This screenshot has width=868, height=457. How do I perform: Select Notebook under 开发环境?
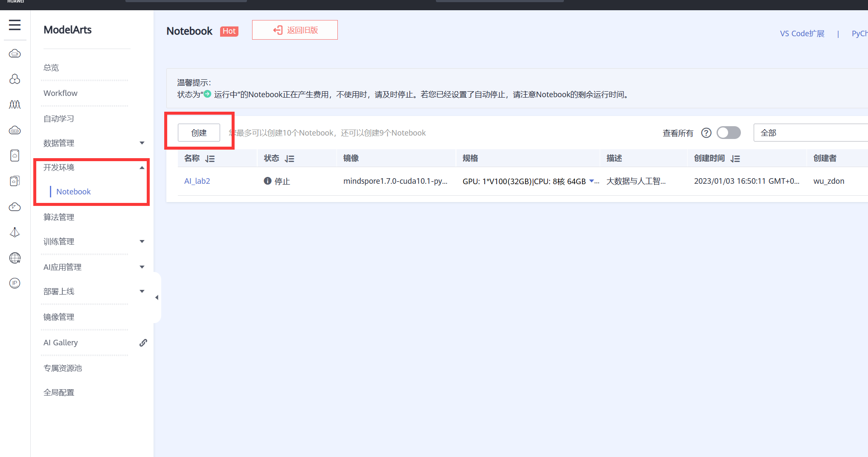pos(73,192)
